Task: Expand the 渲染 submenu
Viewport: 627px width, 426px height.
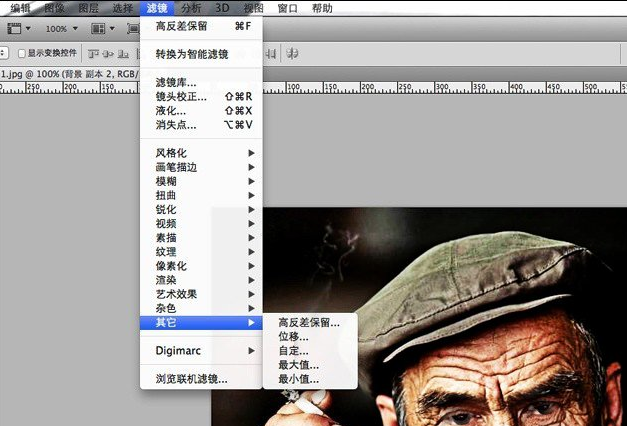Action: [x=201, y=280]
